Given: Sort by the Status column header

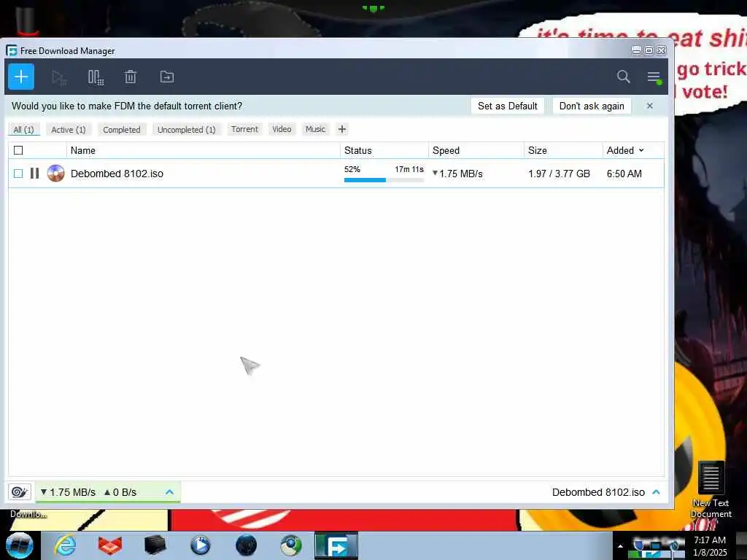Looking at the screenshot, I should pos(384,150).
